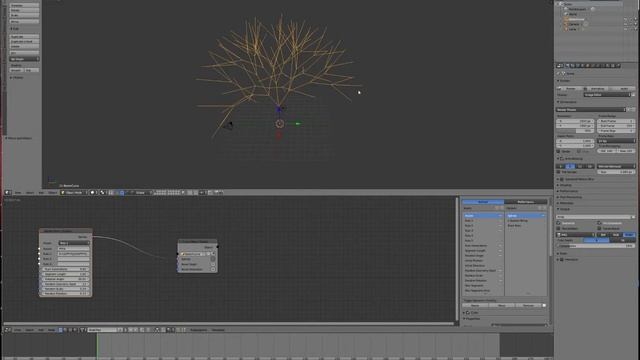Switch to the Render properties tab
The image size is (640, 360).
click(567, 65)
